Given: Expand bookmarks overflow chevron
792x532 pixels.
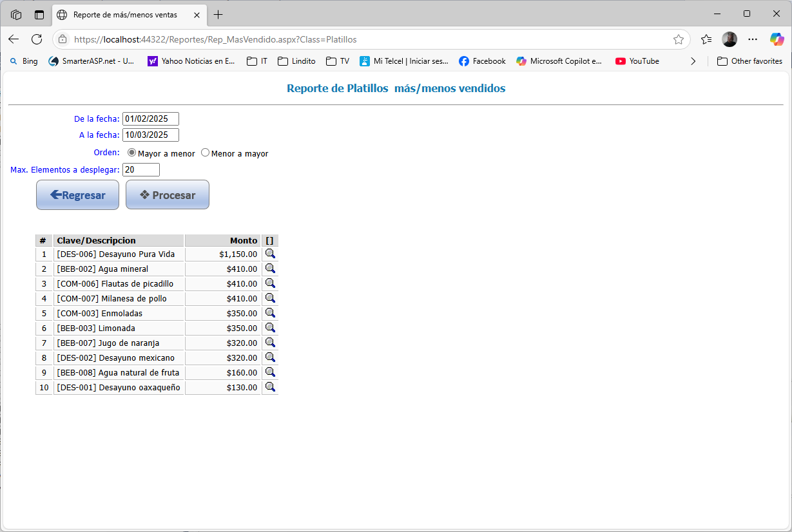Looking at the screenshot, I should point(693,61).
